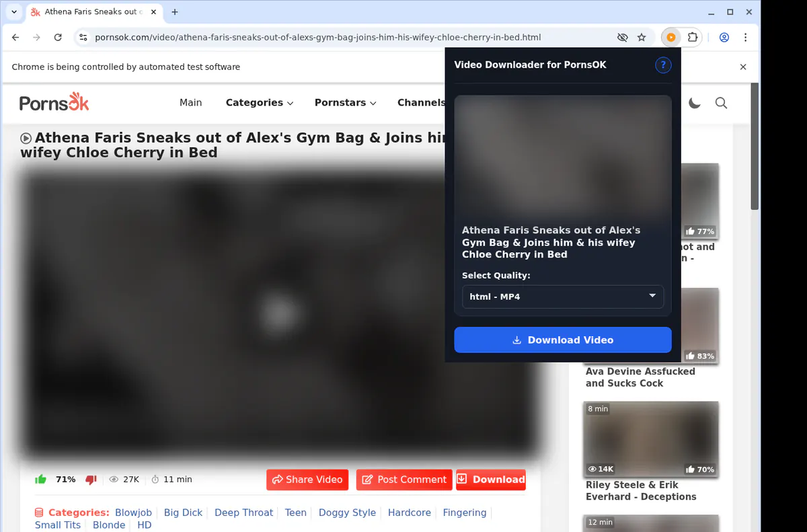
Task: Click the address bar URL
Action: click(x=318, y=38)
